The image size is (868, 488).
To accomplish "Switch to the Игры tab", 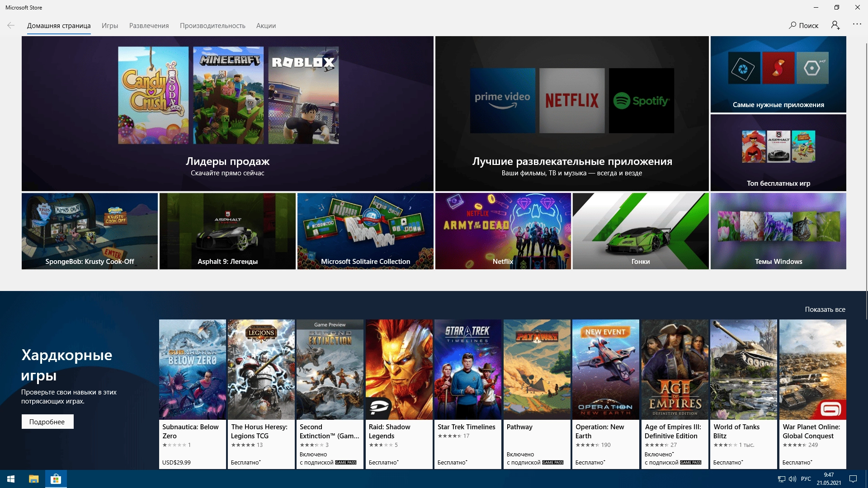I will tap(110, 26).
